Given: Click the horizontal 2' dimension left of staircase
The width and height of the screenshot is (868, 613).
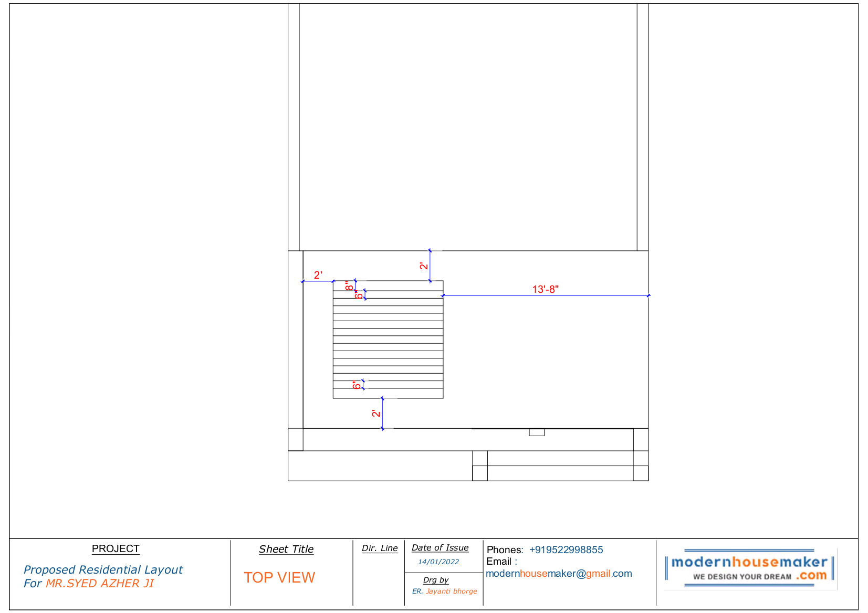Looking at the screenshot, I should coord(318,275).
